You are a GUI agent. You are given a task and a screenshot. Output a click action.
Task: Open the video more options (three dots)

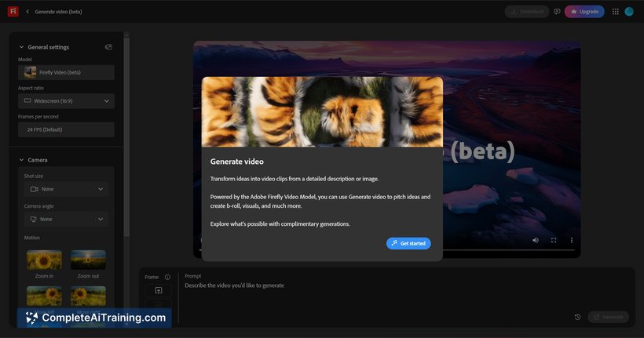point(571,240)
